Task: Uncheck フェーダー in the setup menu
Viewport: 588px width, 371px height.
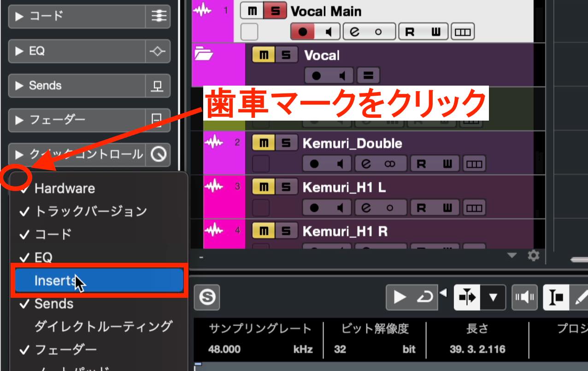Action: (99, 350)
